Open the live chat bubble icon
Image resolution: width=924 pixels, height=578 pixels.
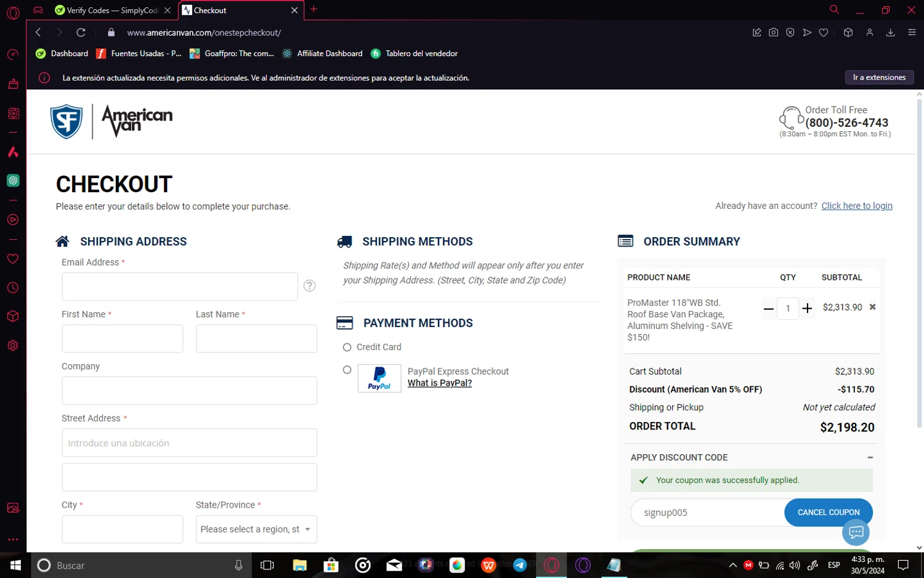pos(856,532)
